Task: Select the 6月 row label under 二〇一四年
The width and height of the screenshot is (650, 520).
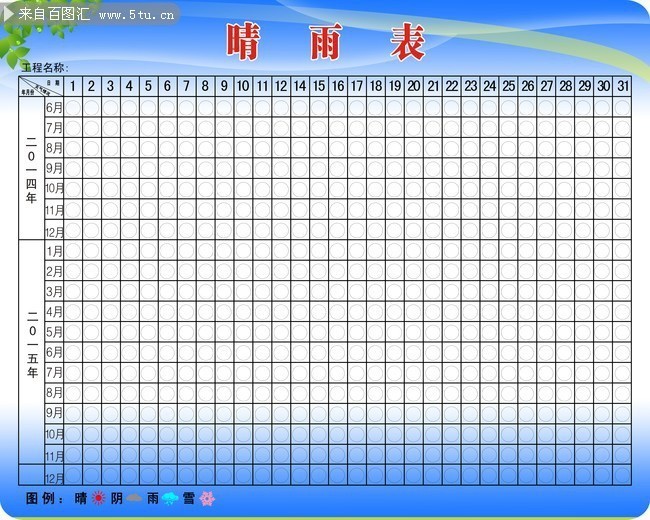Action: (x=54, y=108)
